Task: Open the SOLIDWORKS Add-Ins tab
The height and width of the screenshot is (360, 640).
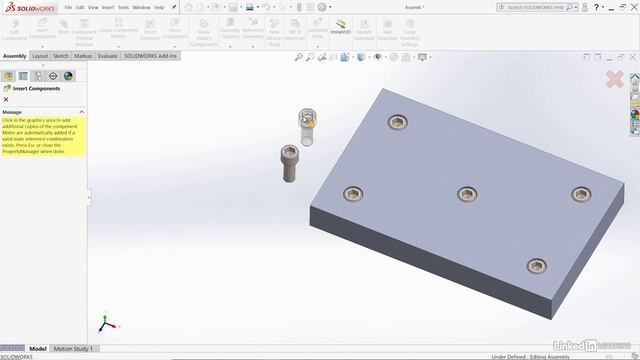Action: click(151, 56)
